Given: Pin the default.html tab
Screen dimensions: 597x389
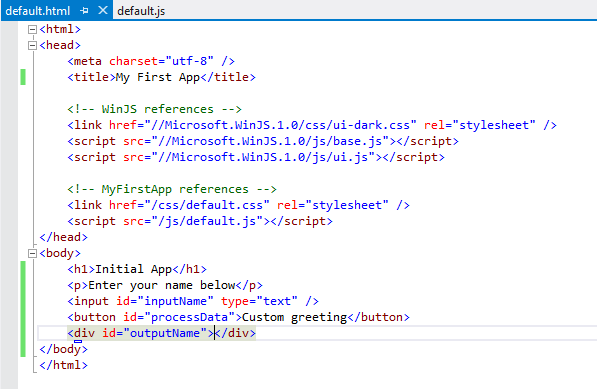Looking at the screenshot, I should [84, 11].
